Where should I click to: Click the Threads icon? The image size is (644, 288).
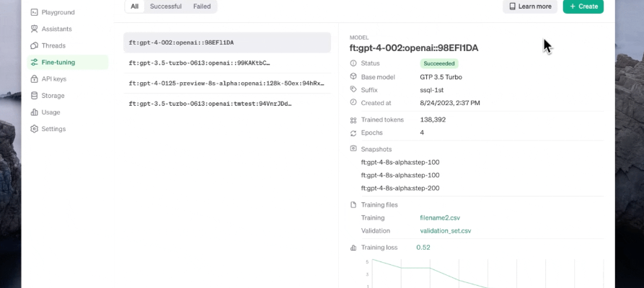click(x=35, y=45)
